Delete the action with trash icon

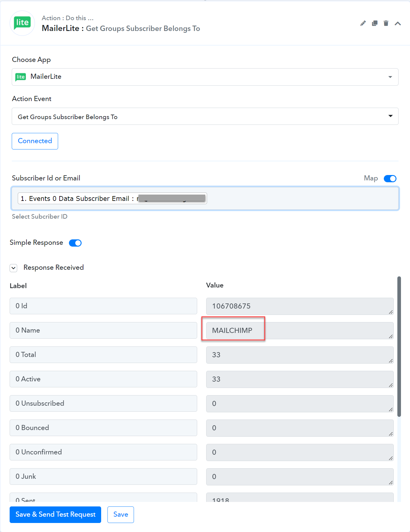pyautogui.click(x=386, y=23)
